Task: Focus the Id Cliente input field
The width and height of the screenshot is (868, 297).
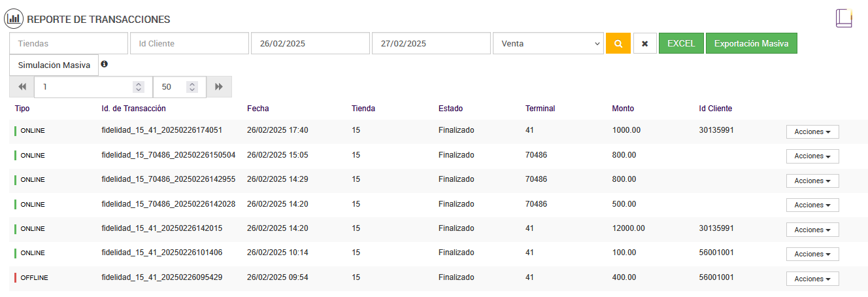Action: [190, 44]
